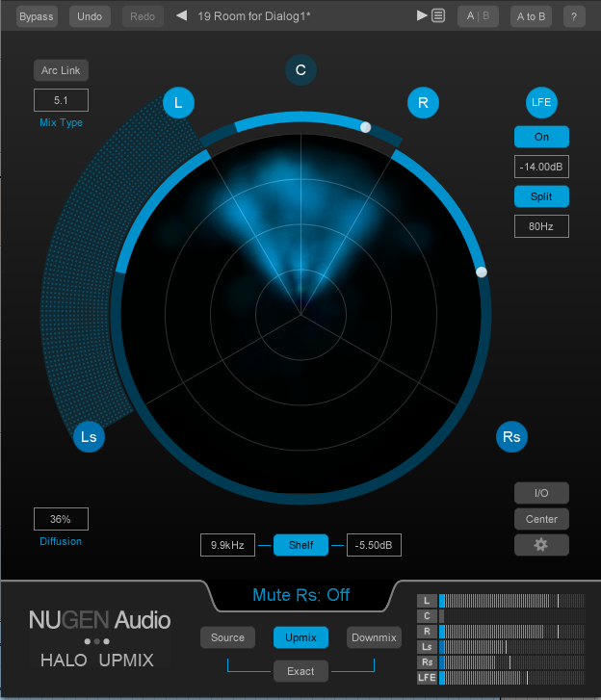Click the NUGEN Audio logo
The width and height of the screenshot is (601, 700).
click(x=99, y=620)
